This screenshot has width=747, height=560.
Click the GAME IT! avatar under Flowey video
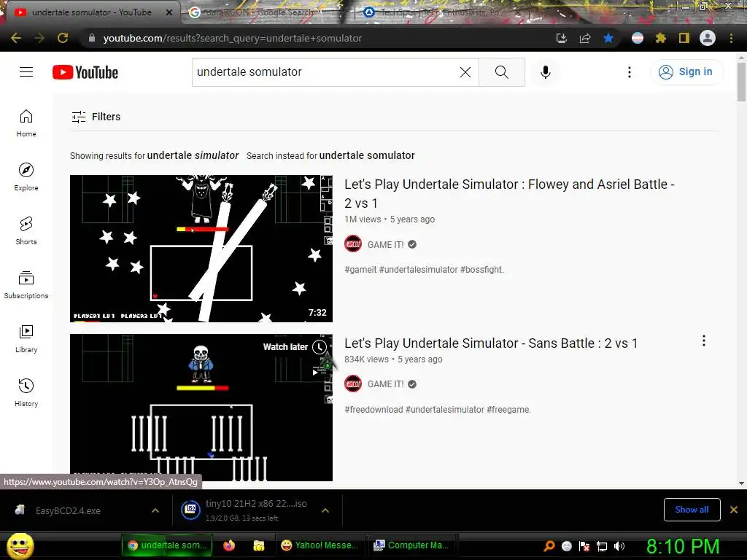pyautogui.click(x=353, y=244)
